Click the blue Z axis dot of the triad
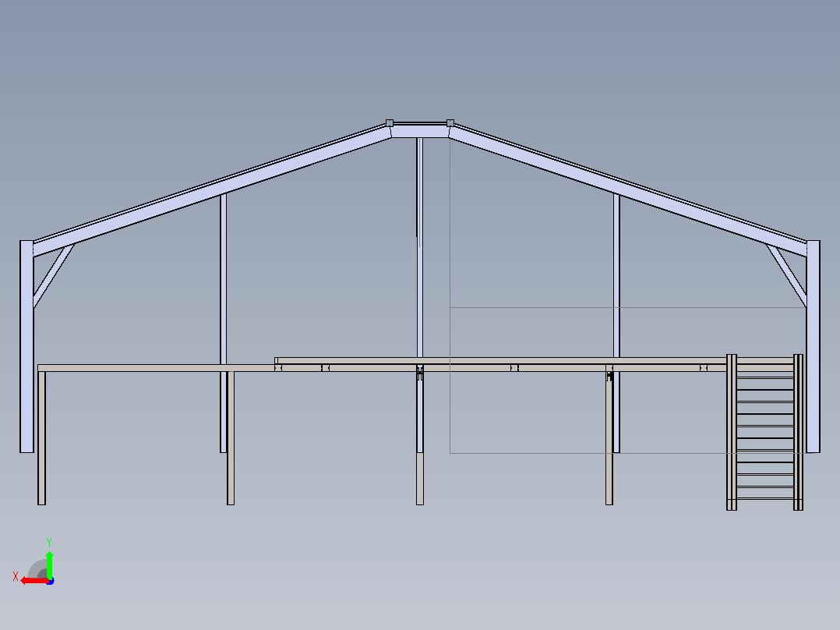This screenshot has height=630, width=840. (x=50, y=581)
